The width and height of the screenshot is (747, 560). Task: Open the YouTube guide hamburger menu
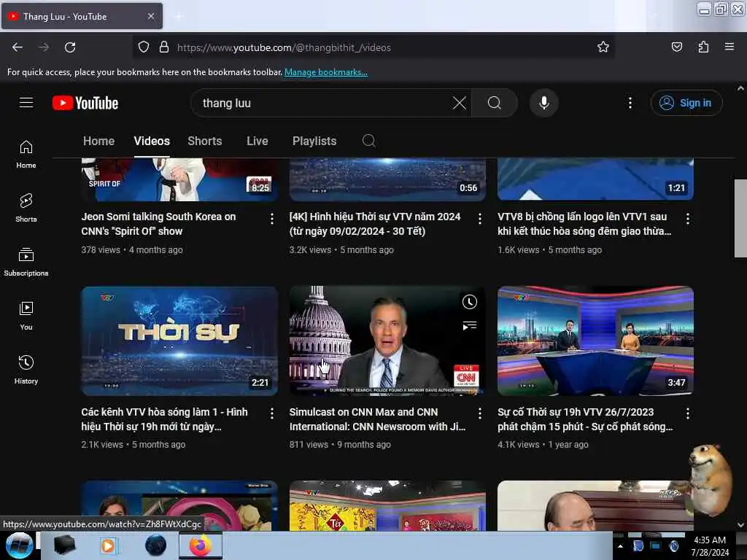pyautogui.click(x=26, y=103)
